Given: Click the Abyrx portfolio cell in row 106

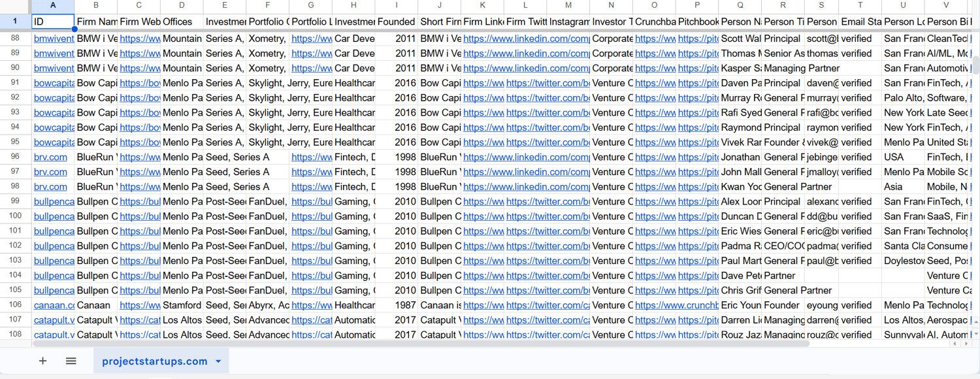Looking at the screenshot, I should (268, 305).
